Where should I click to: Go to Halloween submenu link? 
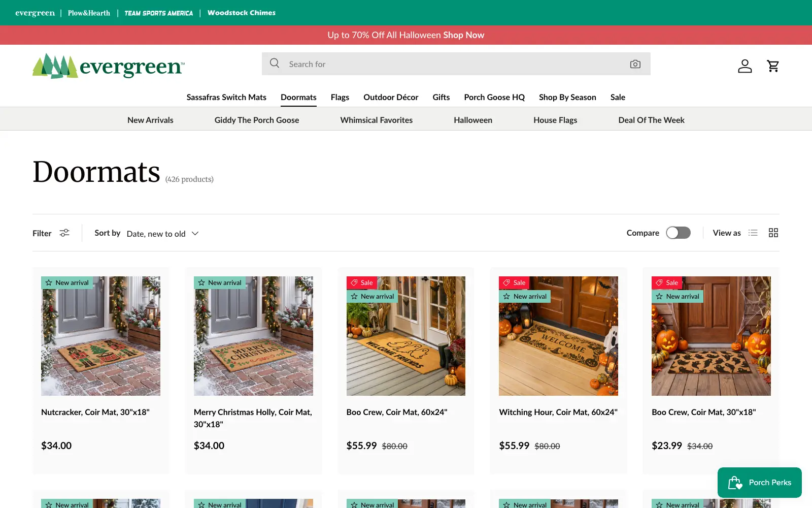click(x=473, y=120)
